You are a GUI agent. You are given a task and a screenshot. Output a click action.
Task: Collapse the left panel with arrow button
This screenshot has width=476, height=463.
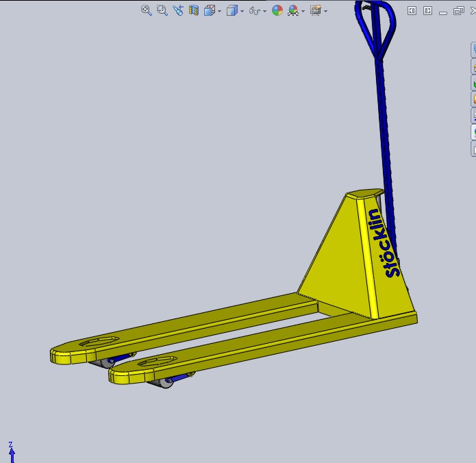(x=412, y=11)
